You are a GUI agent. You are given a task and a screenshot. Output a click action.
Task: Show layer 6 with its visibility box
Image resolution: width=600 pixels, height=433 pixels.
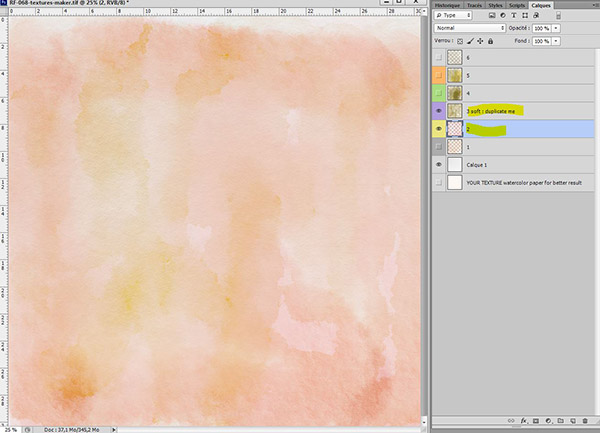[439, 58]
